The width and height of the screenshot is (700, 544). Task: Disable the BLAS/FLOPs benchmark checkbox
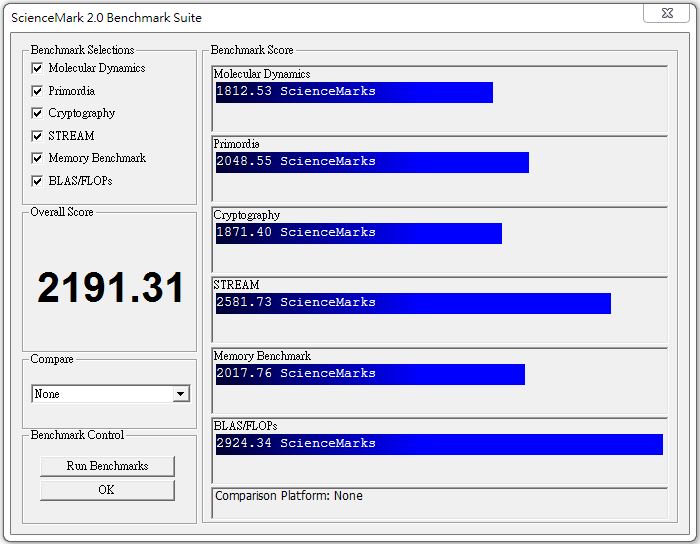pyautogui.click(x=37, y=181)
